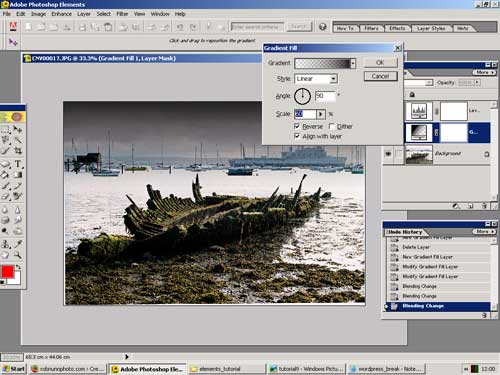Open the Layer menu

[84, 14]
